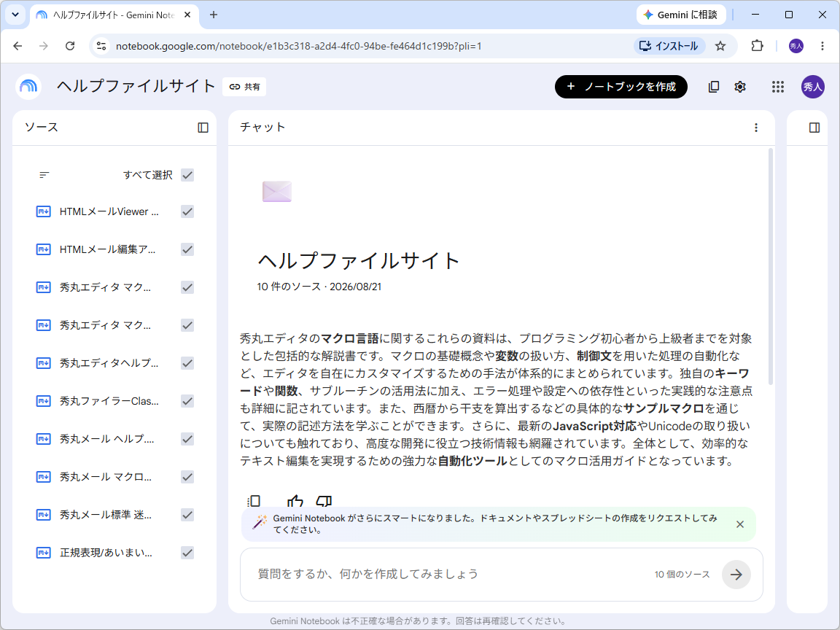Uncheck the 正規表現/あいまい source checkbox

tap(187, 553)
